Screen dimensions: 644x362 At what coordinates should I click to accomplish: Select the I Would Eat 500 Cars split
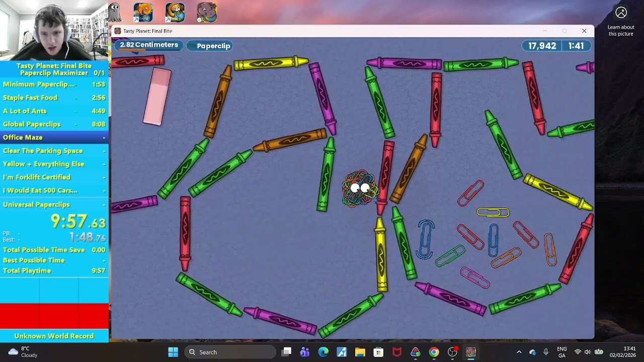[x=54, y=190]
